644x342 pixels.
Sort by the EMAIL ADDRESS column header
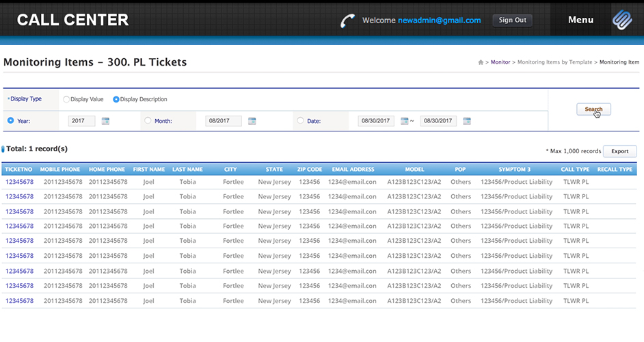(x=353, y=170)
